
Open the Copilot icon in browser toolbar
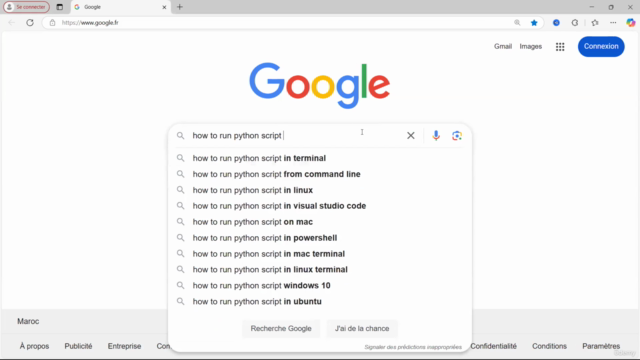tap(631, 23)
